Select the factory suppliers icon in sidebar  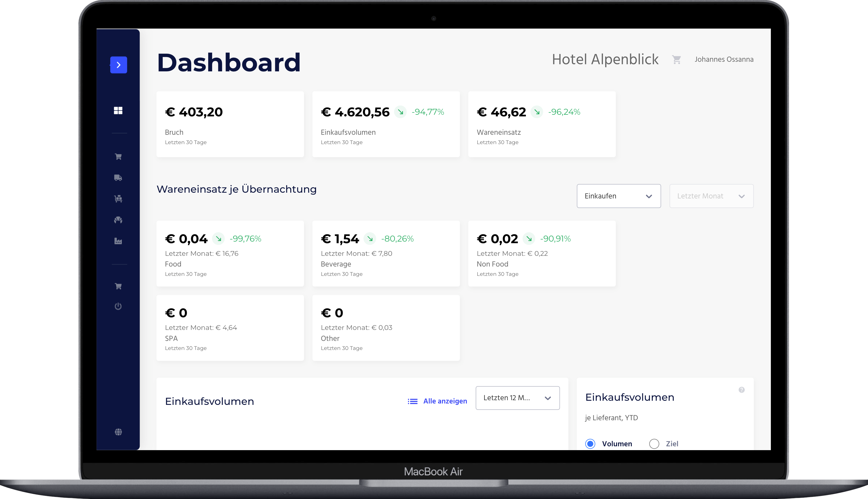[118, 241]
